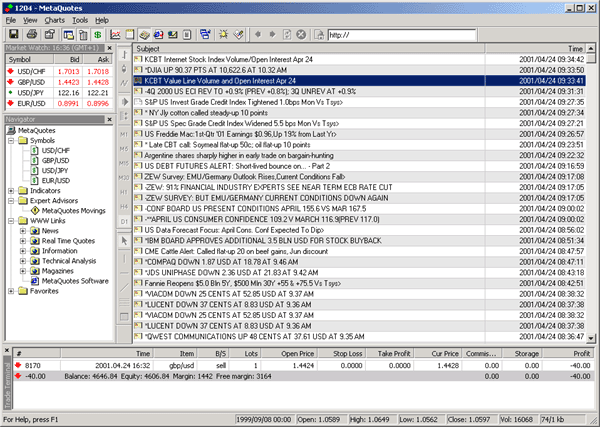Click the pressed News newspaper toolbar icon

click(144, 35)
